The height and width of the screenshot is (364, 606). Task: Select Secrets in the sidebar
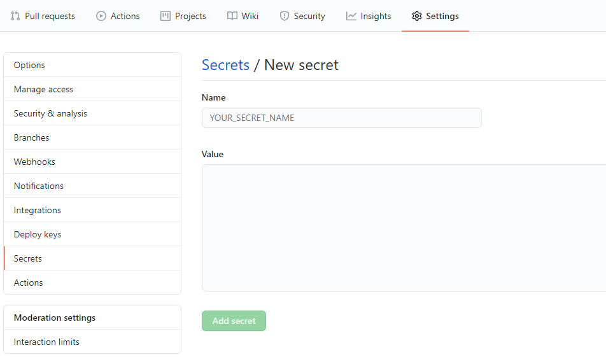coord(92,258)
